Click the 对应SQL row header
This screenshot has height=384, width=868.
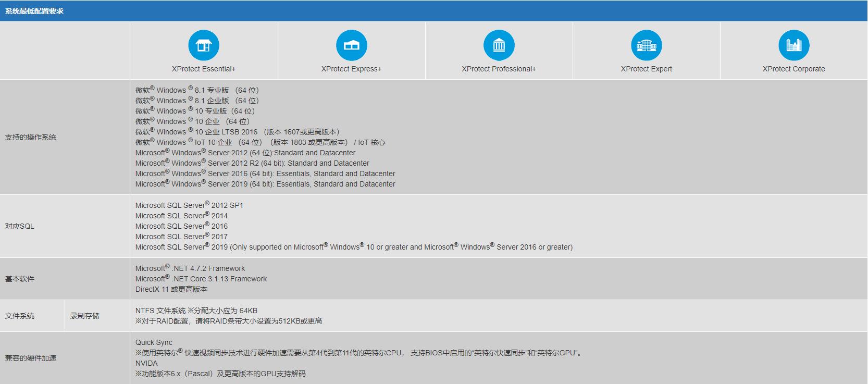[x=20, y=226]
